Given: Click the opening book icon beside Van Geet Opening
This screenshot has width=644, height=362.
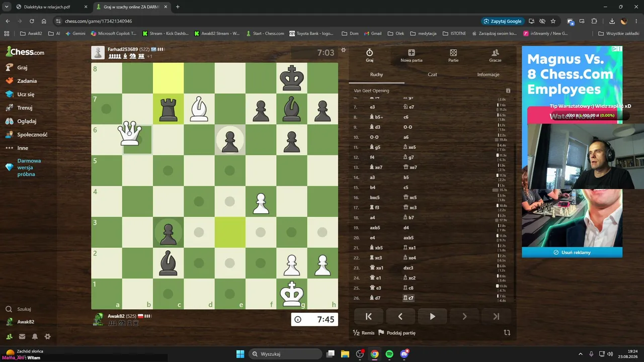Looking at the screenshot, I should (508, 91).
